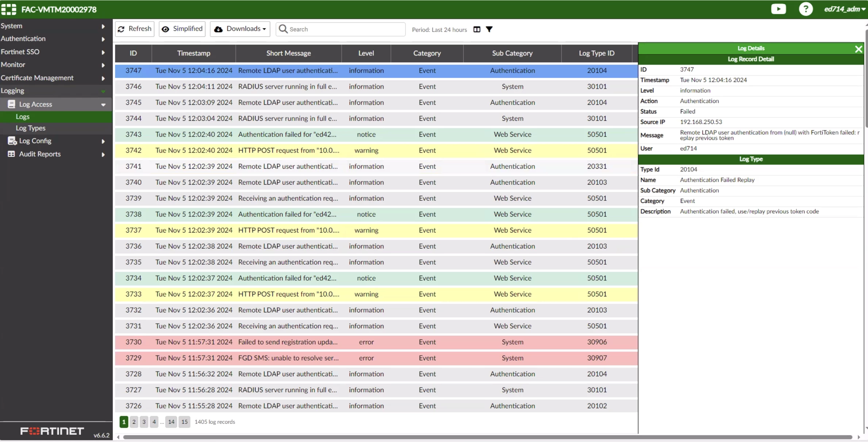Expand Audit Reports submenu
The height and width of the screenshot is (442, 868).
point(56,154)
